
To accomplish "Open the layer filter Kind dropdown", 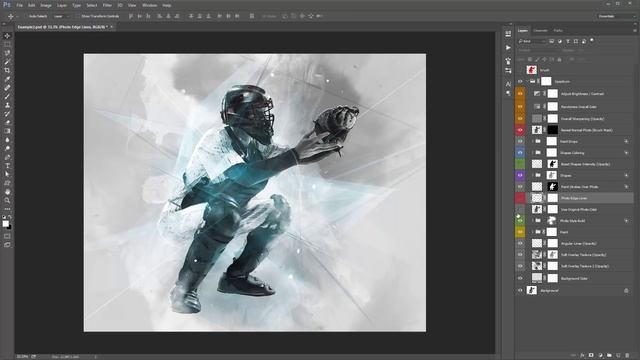I will 532,41.
